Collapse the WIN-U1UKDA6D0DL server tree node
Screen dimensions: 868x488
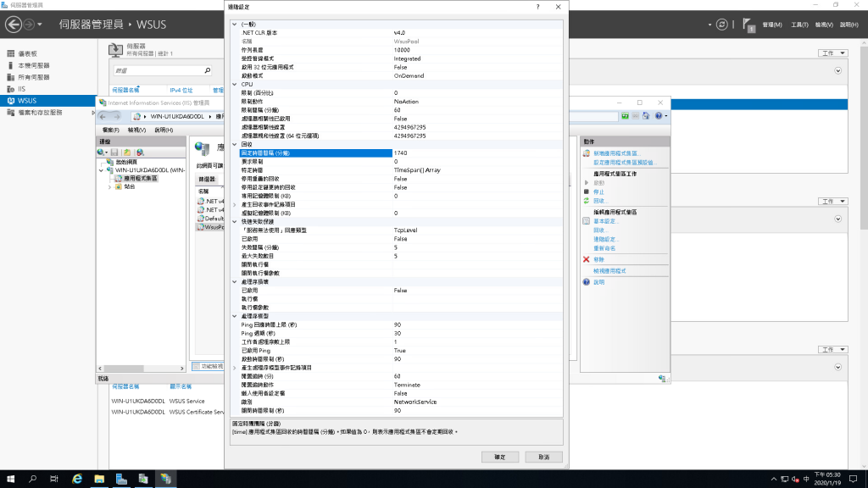102,170
